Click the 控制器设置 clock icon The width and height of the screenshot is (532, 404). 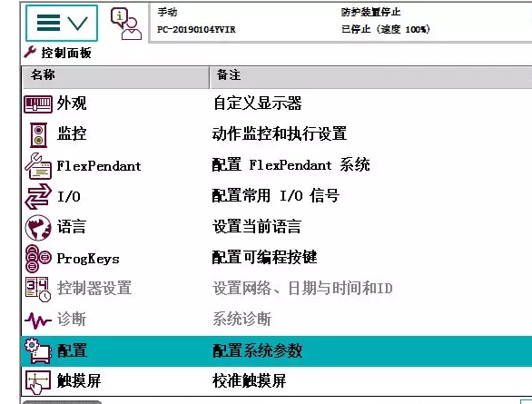click(38, 289)
